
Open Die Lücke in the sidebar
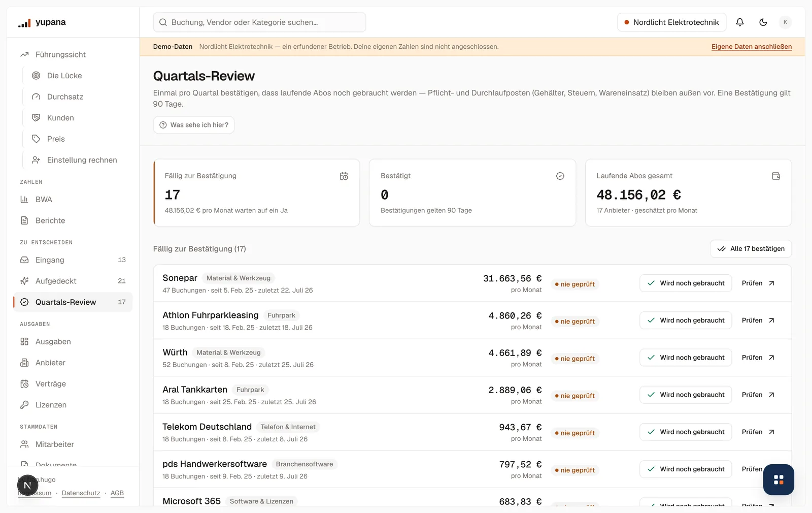[x=78, y=76]
